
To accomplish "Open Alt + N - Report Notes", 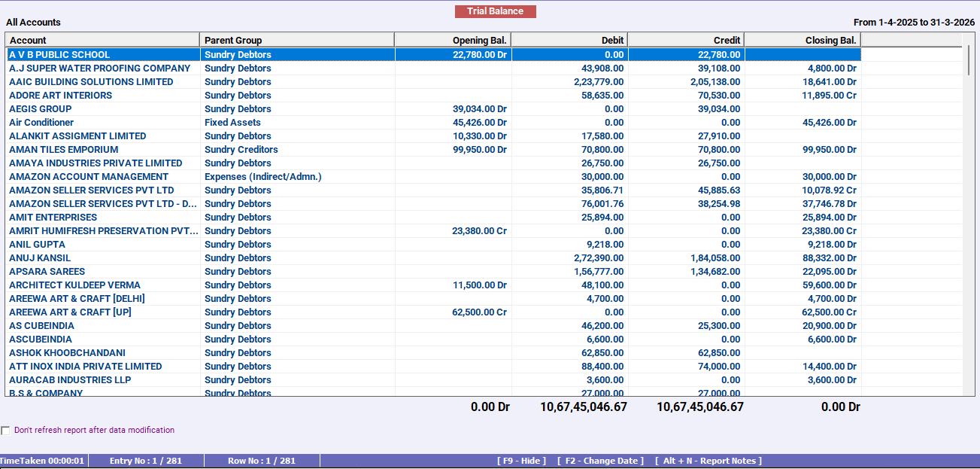I will click(710, 460).
